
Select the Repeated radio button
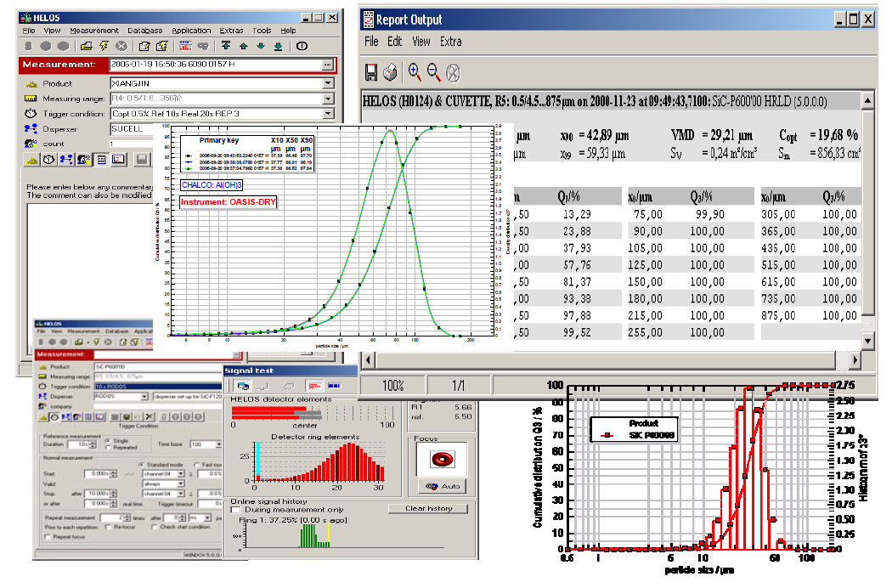click(108, 448)
